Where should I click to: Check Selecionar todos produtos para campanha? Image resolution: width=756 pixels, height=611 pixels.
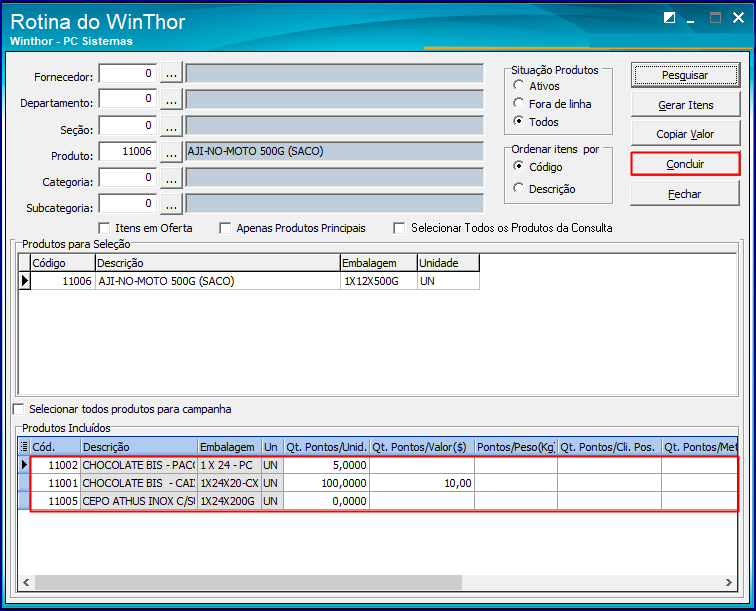pos(18,409)
